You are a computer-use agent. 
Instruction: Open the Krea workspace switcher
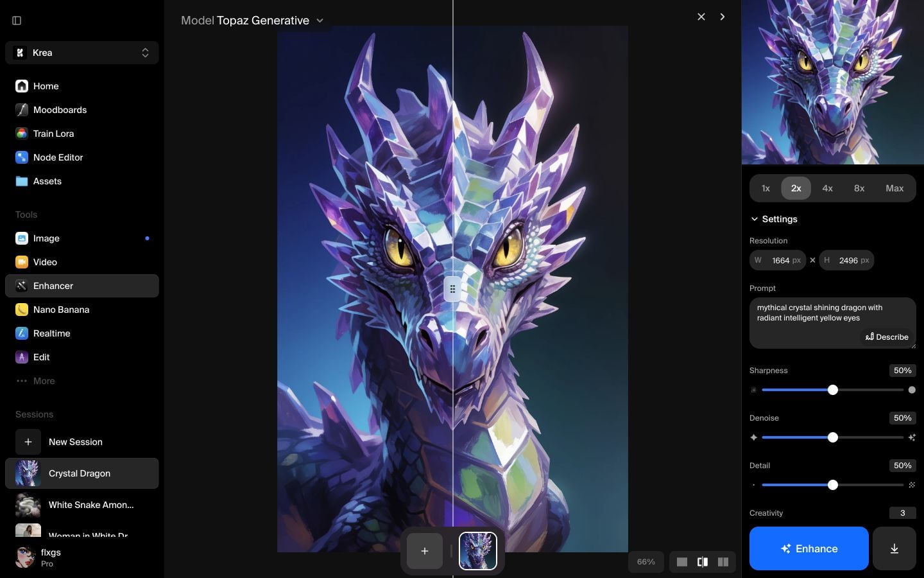point(82,53)
